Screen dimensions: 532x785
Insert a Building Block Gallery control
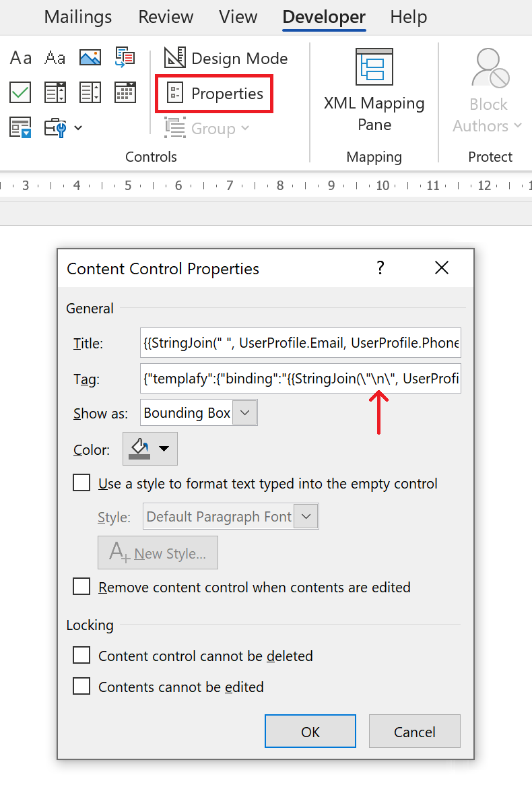point(125,58)
